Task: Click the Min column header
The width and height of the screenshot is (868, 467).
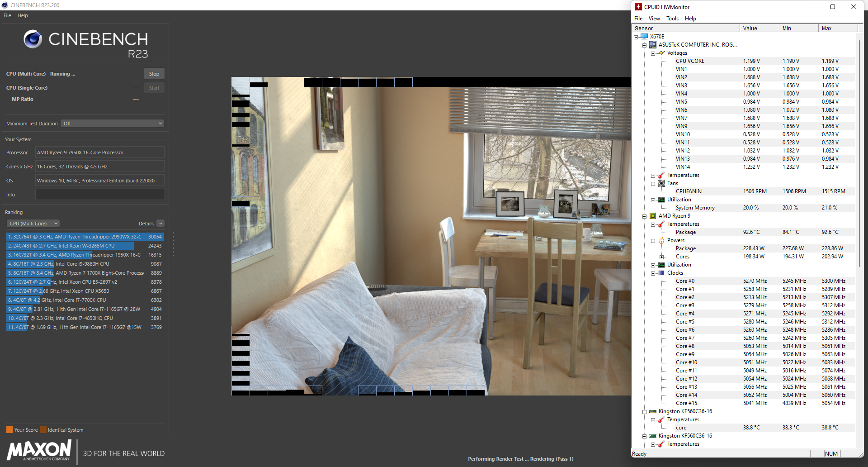Action: tap(799, 28)
